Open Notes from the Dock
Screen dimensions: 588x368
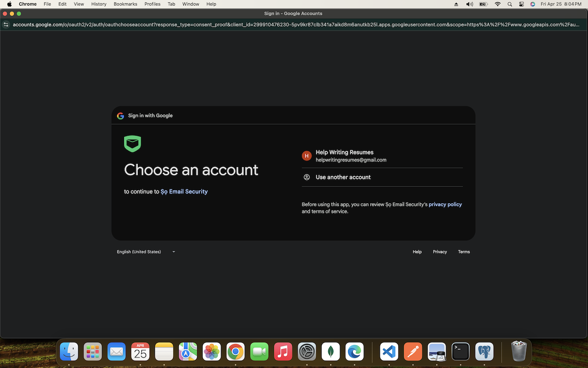164,352
